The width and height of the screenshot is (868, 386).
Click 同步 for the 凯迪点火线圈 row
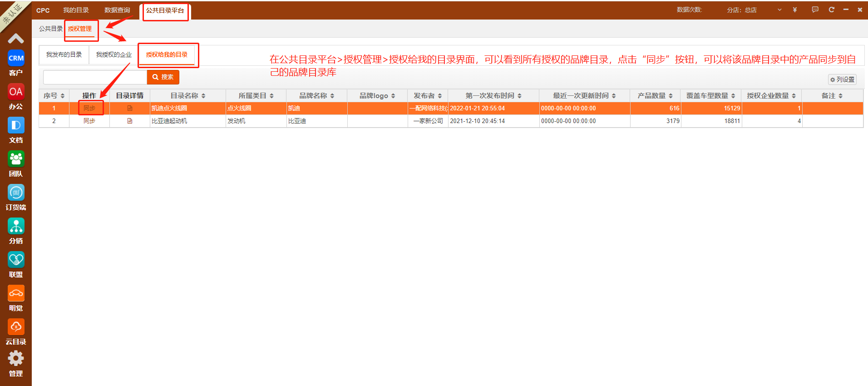(89, 108)
